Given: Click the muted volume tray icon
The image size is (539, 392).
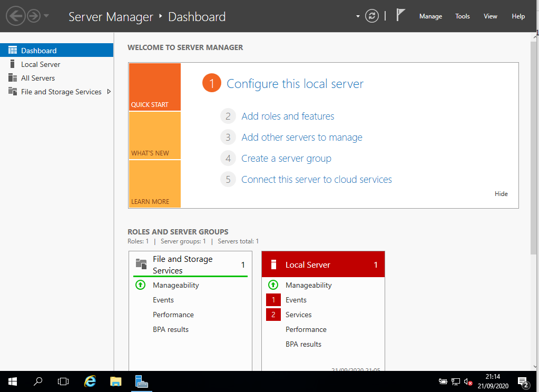Looking at the screenshot, I should (468, 381).
